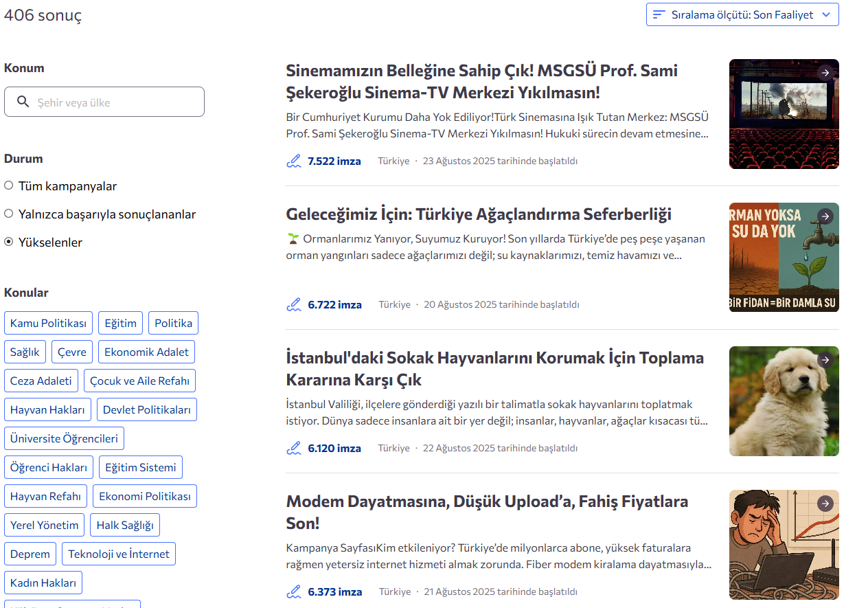Click the 6.722 imza signature count

coord(335,304)
